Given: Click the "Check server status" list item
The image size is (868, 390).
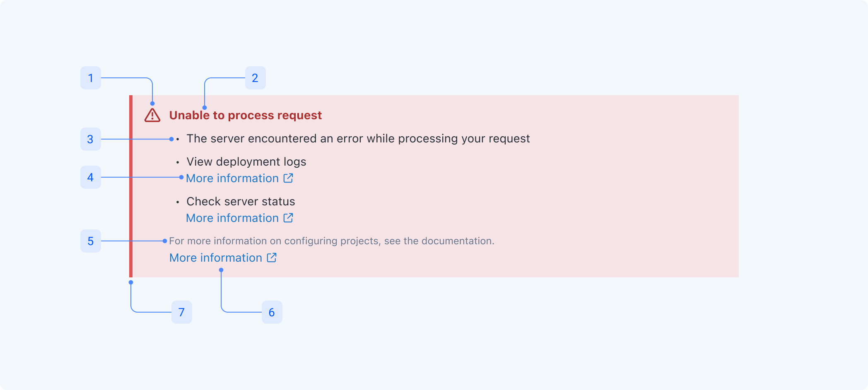Looking at the screenshot, I should 241,202.
